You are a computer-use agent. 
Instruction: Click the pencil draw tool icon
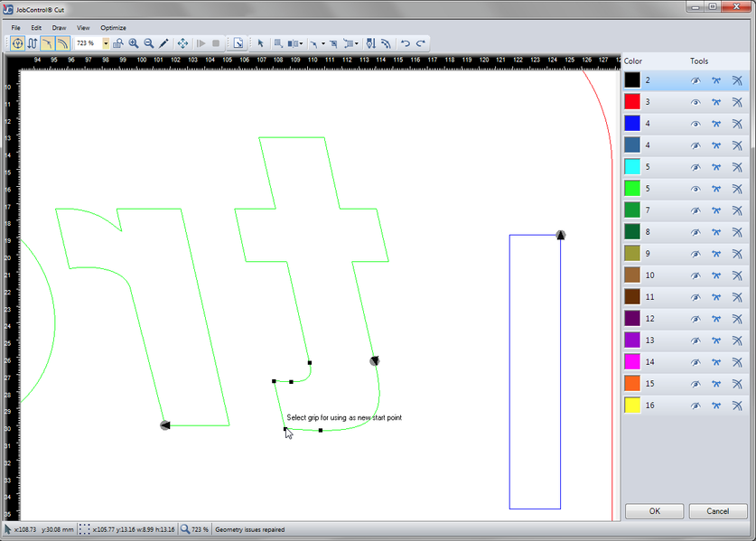[163, 43]
